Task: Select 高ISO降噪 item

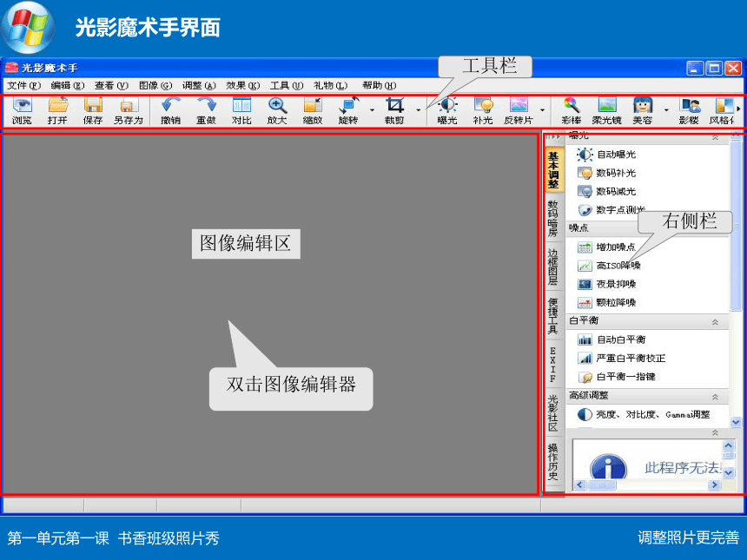Action: (609, 266)
